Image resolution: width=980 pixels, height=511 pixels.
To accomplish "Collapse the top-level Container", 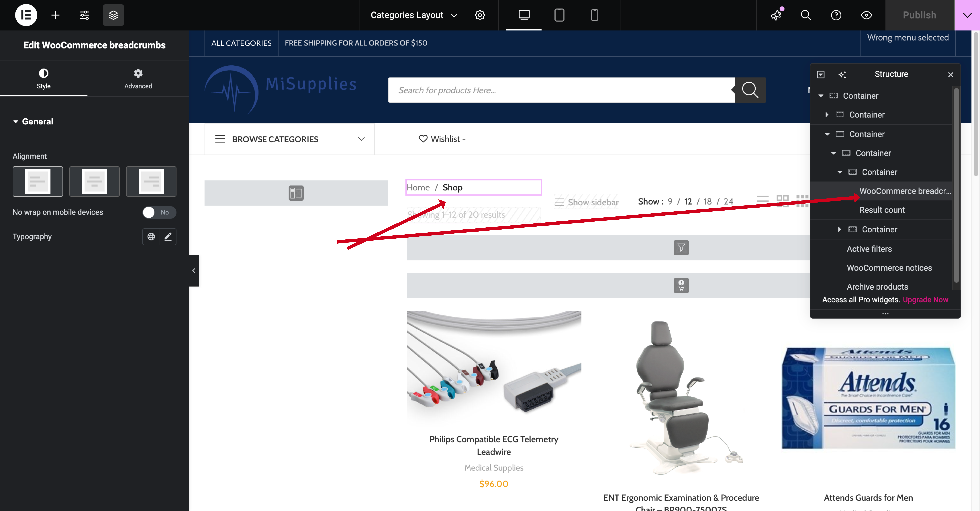I will pos(821,96).
